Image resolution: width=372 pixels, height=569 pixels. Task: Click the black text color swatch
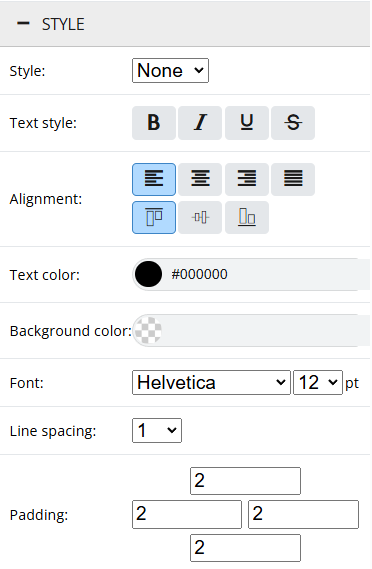(x=148, y=274)
